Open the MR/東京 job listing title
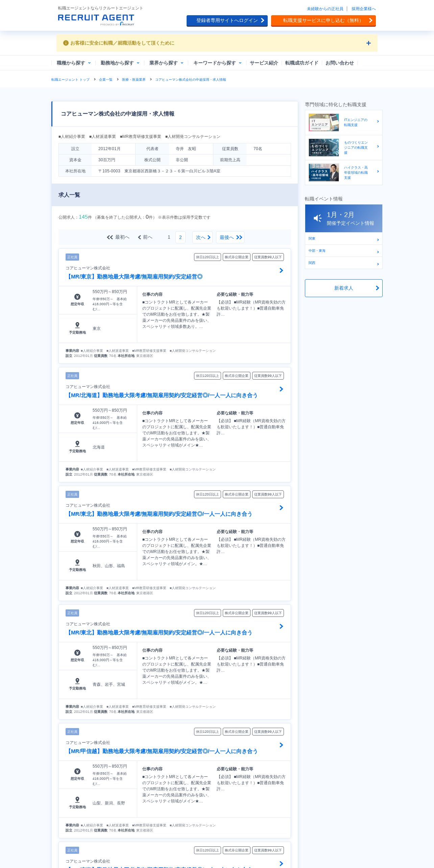The height and width of the screenshot is (868, 434). point(134,276)
